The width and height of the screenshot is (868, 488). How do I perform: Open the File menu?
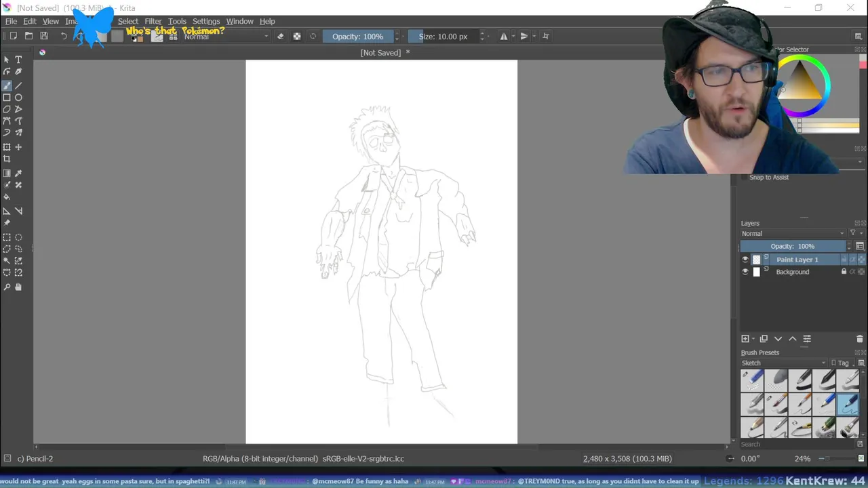pos(12,21)
